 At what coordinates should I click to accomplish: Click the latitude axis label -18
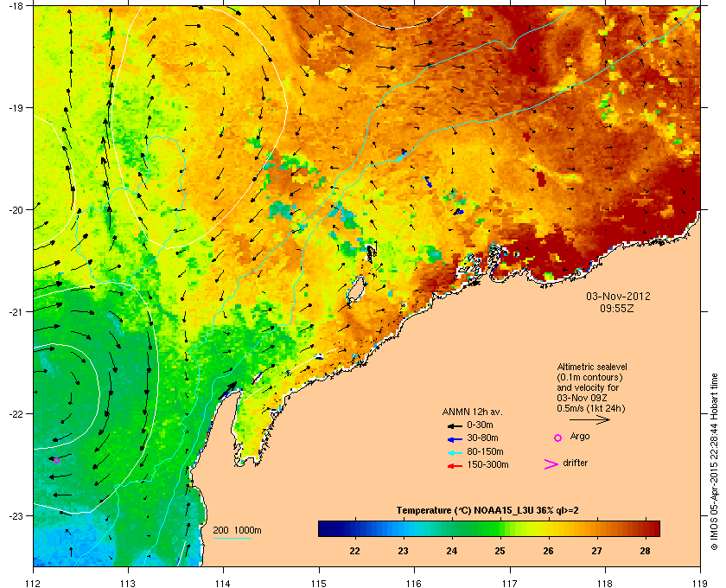pyautogui.click(x=16, y=5)
